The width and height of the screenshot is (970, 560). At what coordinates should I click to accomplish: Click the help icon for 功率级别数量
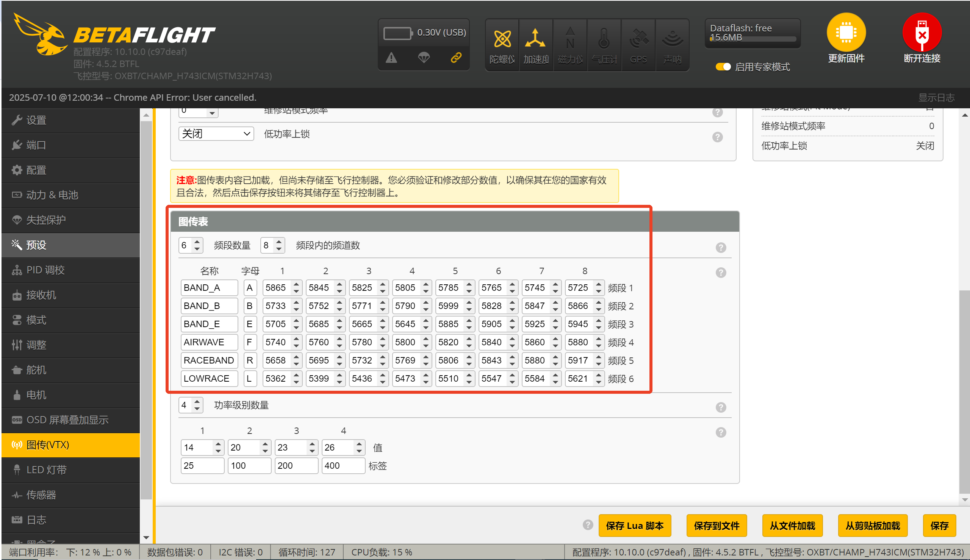point(721,407)
